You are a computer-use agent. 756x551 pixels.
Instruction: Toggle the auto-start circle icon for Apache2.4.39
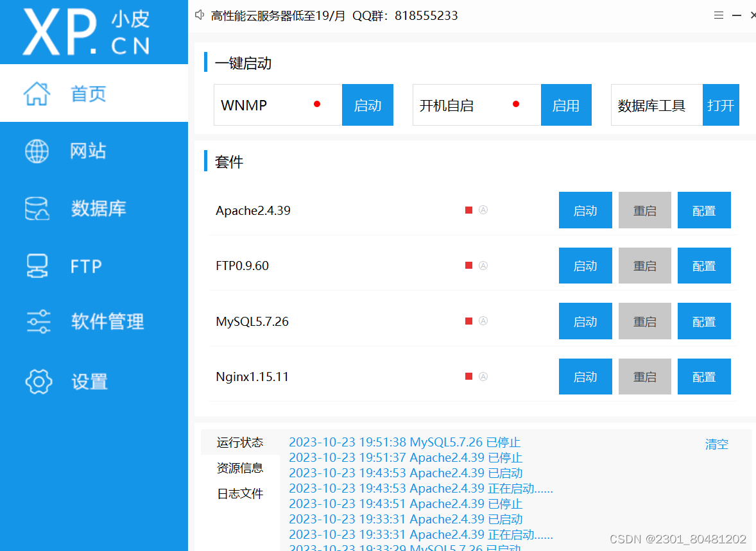(x=483, y=210)
